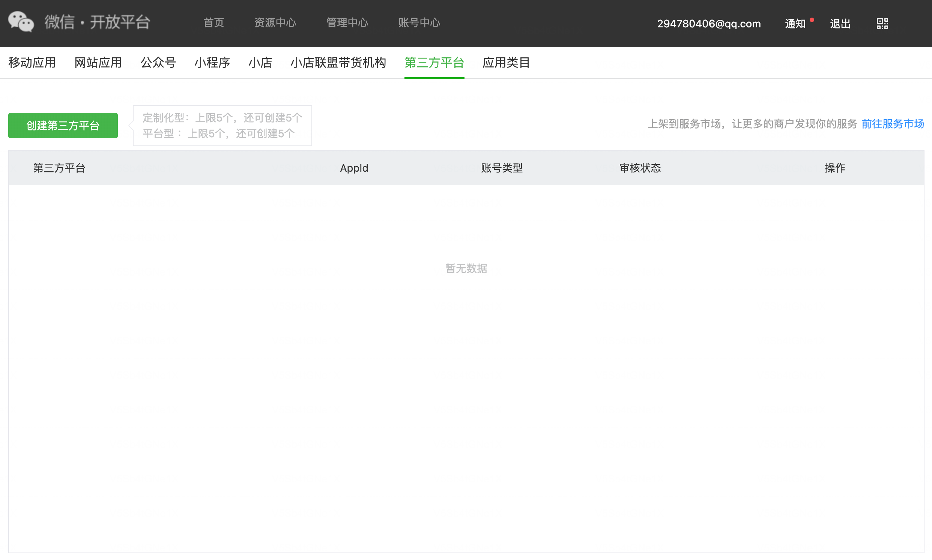
Task: Click the WeChat logo icon
Action: click(21, 22)
